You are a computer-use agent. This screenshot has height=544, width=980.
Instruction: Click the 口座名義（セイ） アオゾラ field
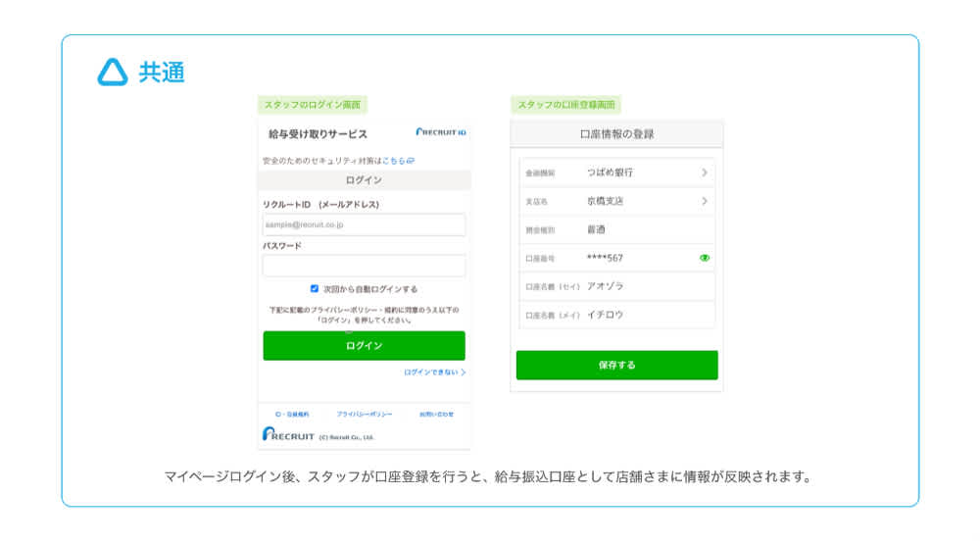click(x=616, y=286)
